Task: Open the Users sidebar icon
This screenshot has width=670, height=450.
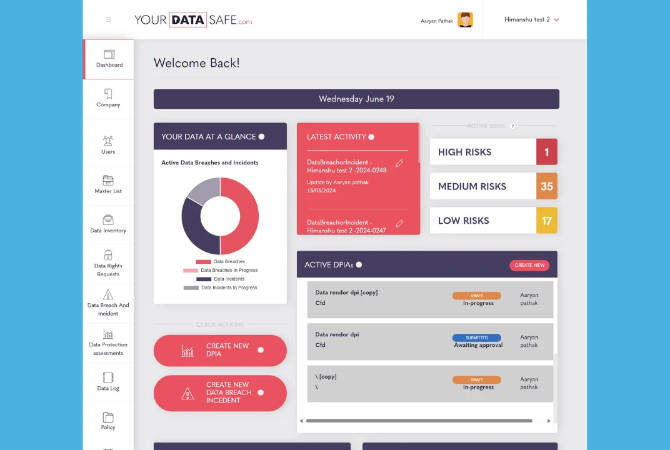Action: [108, 141]
